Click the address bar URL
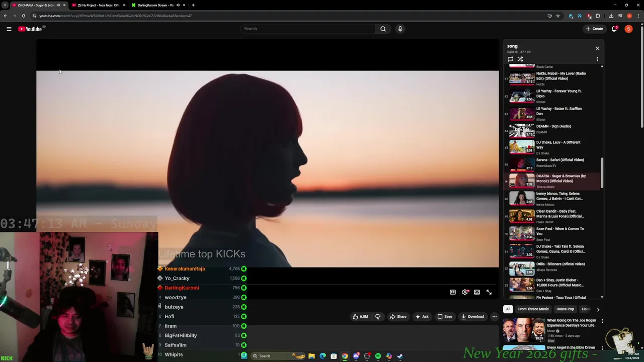 pyautogui.click(x=116, y=16)
